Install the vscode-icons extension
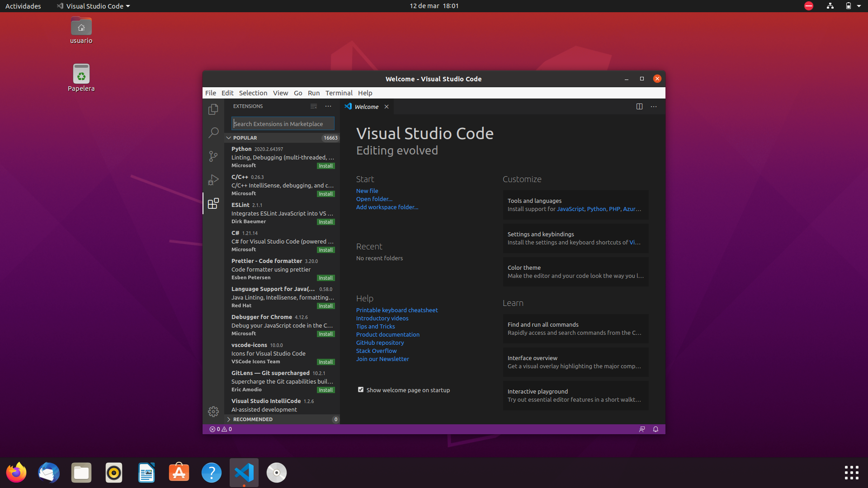This screenshot has height=488, width=868. tap(325, 362)
